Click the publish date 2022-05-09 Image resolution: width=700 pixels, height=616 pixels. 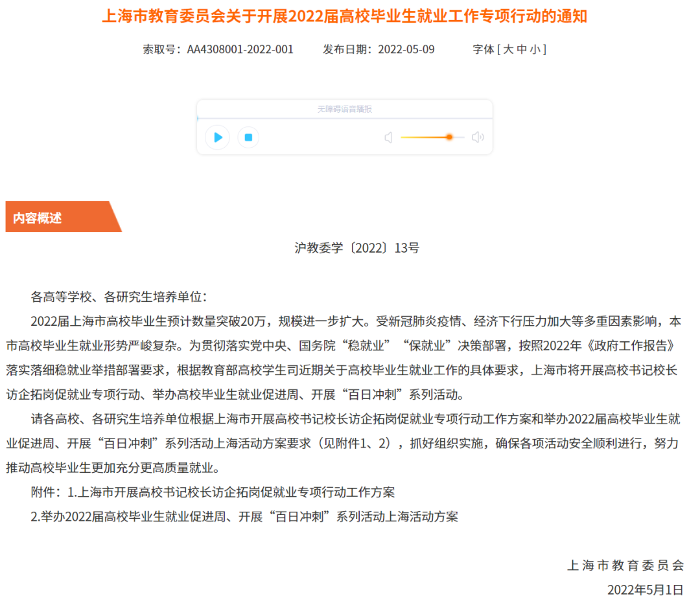tap(406, 49)
